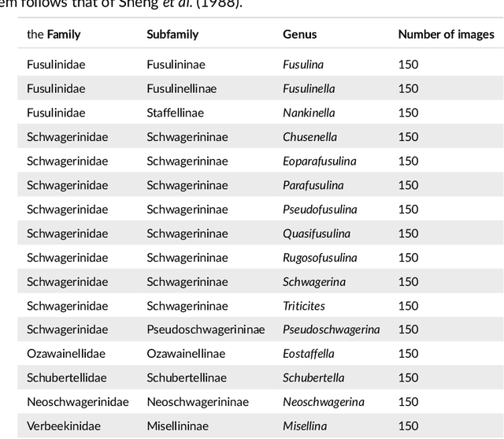This screenshot has width=504, height=439.
Task: Select the Rugosofusulina genus cell
Action: click(320, 258)
